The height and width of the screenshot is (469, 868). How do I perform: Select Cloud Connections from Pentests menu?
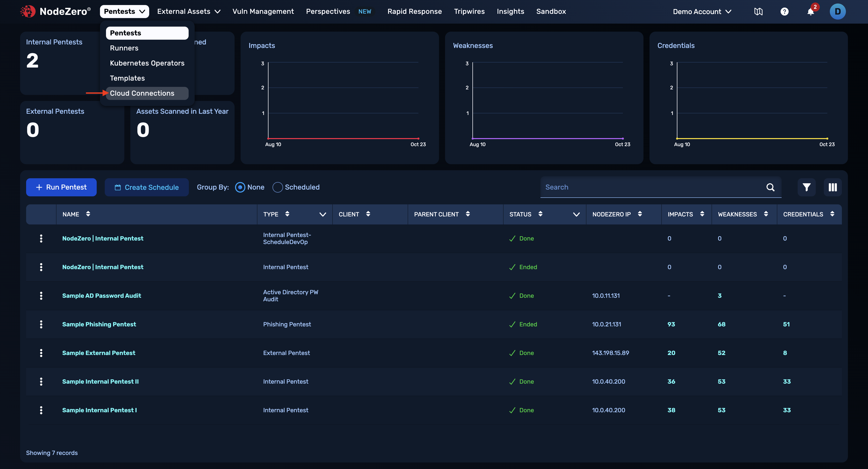(x=142, y=93)
